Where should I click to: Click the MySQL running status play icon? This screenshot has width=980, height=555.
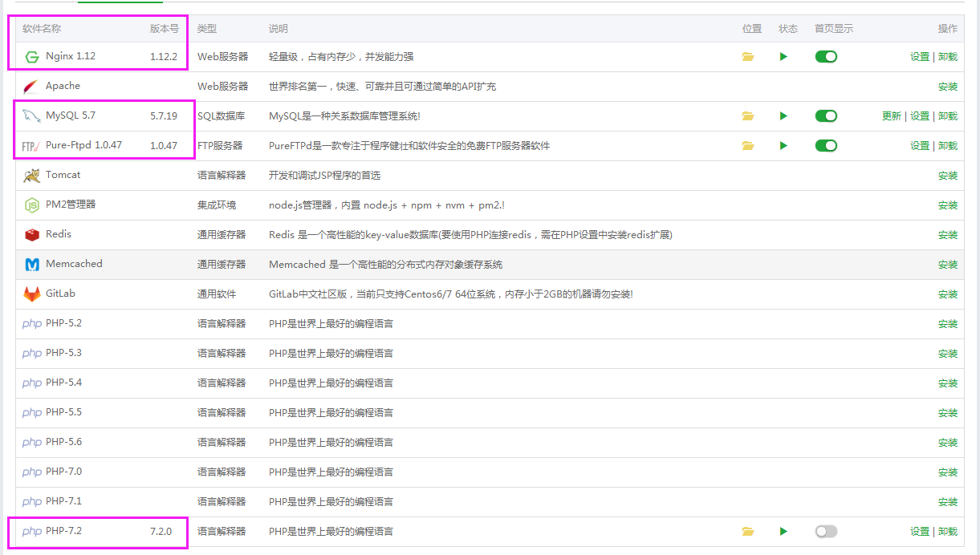click(783, 116)
